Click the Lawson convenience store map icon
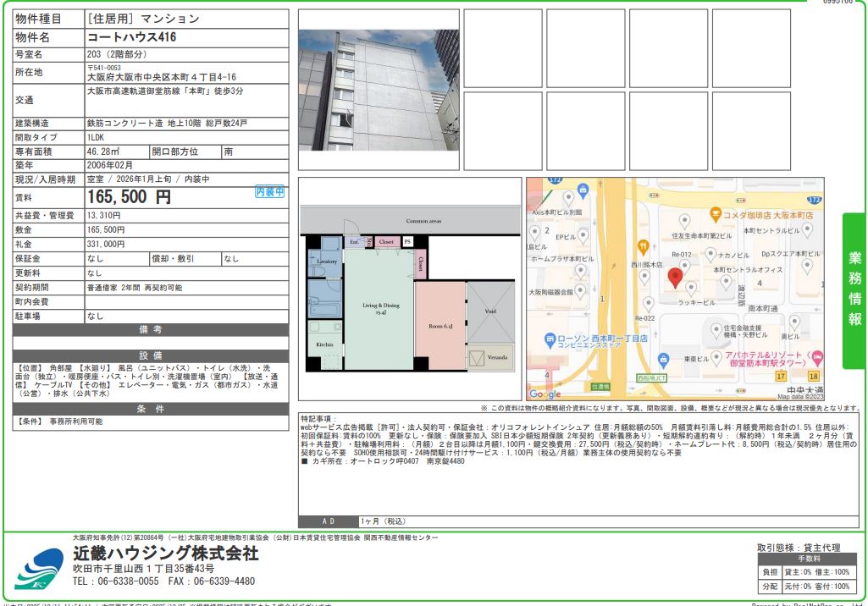 [548, 339]
